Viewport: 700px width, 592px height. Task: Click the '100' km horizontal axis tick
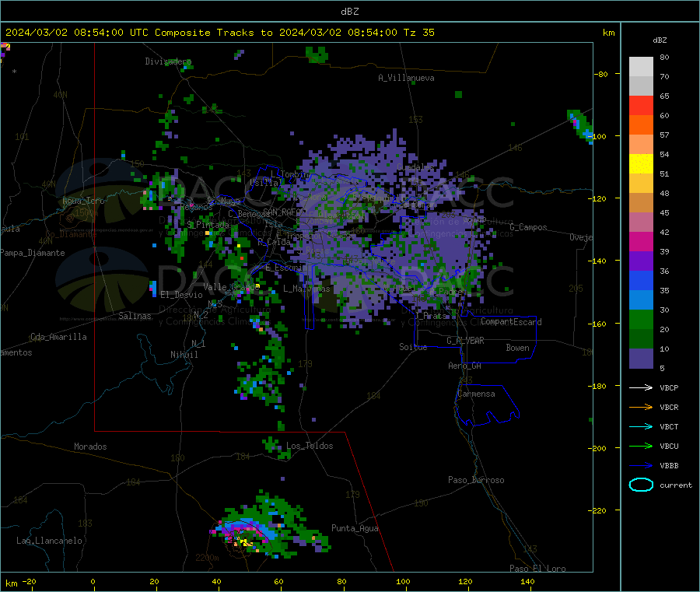click(403, 581)
